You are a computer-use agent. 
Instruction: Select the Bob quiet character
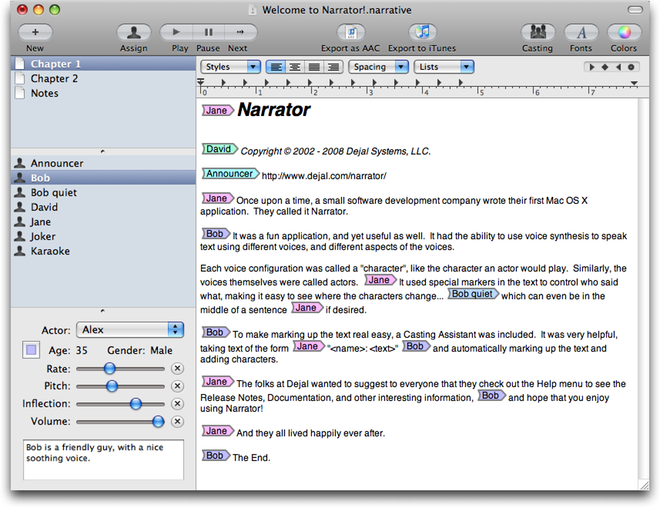(x=103, y=192)
